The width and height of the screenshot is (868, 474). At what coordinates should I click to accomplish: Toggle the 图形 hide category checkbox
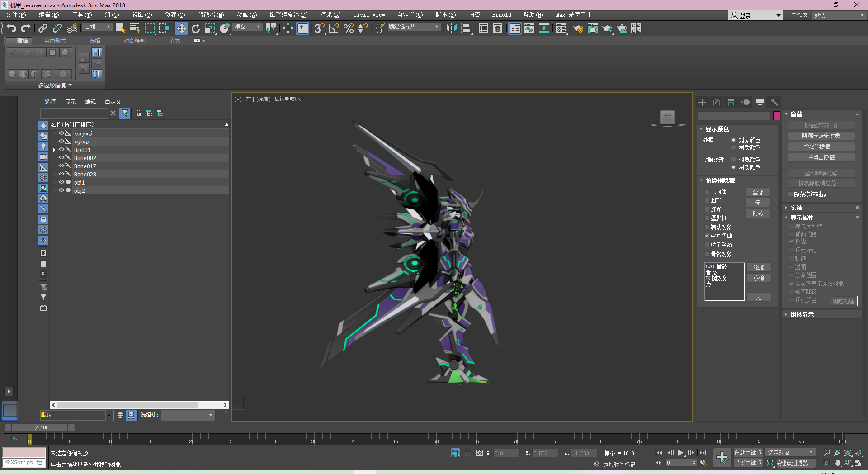[707, 200]
